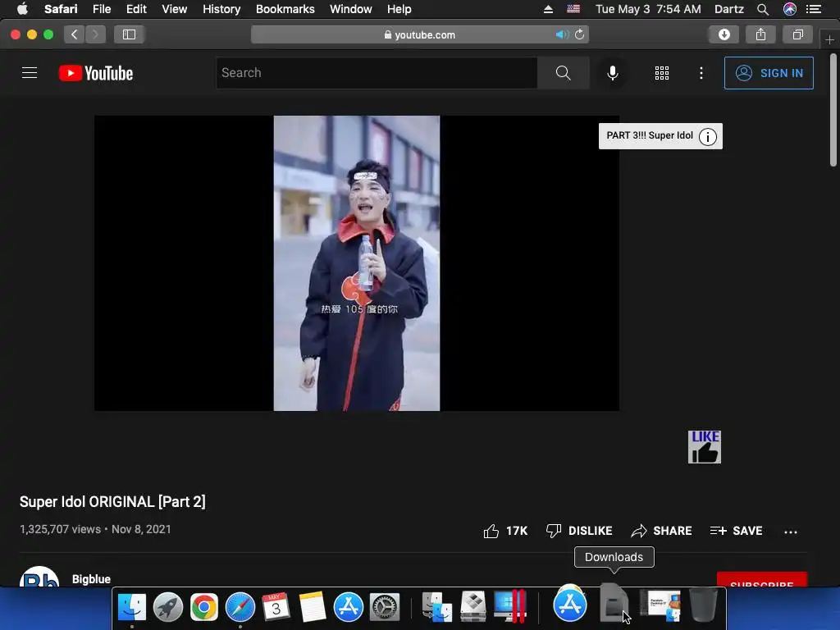Screen dimensions: 840x630
Task: Click the date and time clock
Action: 648,9
